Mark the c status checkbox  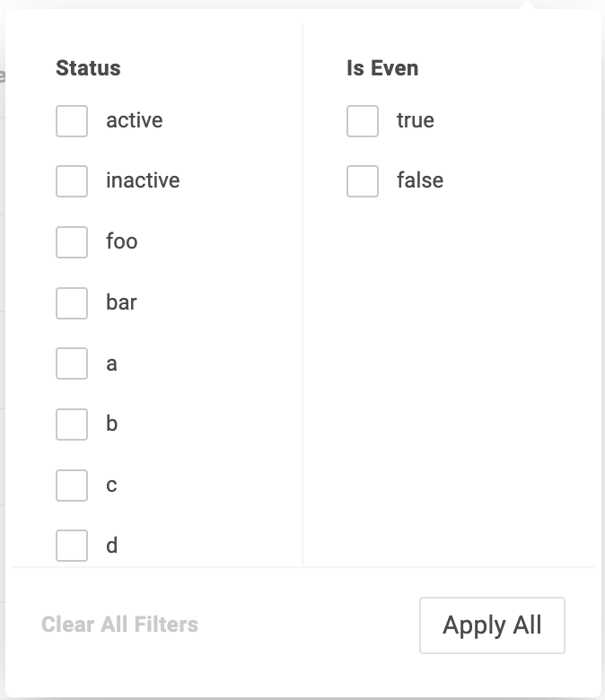click(x=72, y=486)
